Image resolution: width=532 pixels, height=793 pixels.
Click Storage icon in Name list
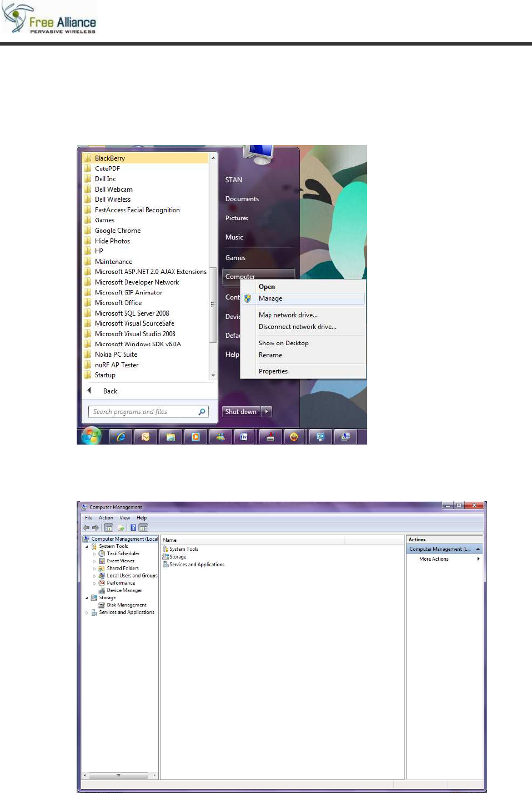coord(165,556)
